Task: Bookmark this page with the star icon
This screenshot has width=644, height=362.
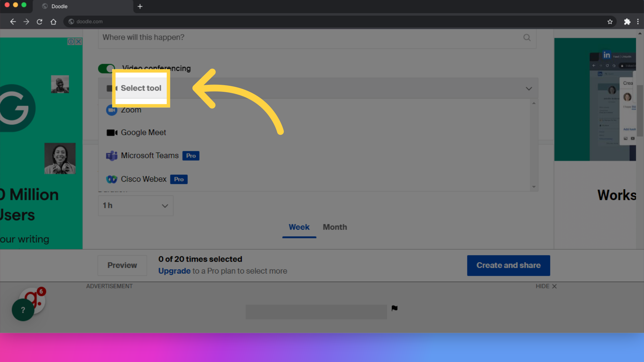Action: point(610,22)
